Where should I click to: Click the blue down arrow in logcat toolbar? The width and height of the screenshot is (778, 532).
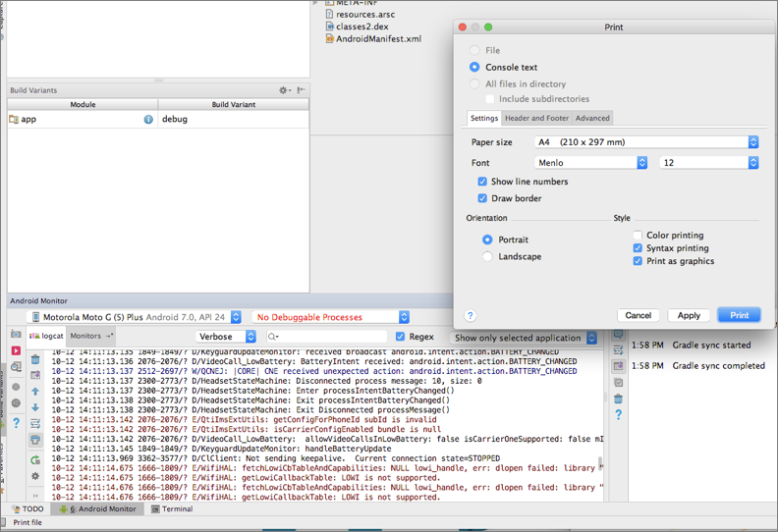click(35, 407)
